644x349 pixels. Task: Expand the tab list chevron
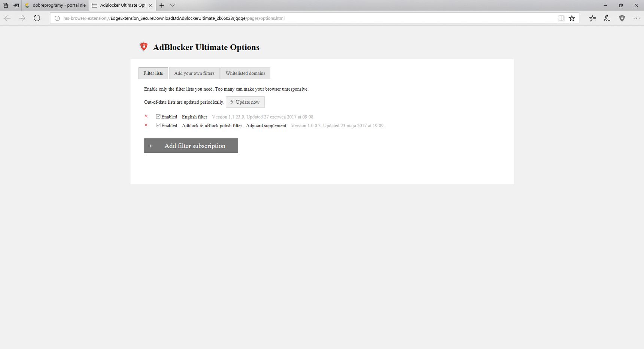click(x=172, y=5)
